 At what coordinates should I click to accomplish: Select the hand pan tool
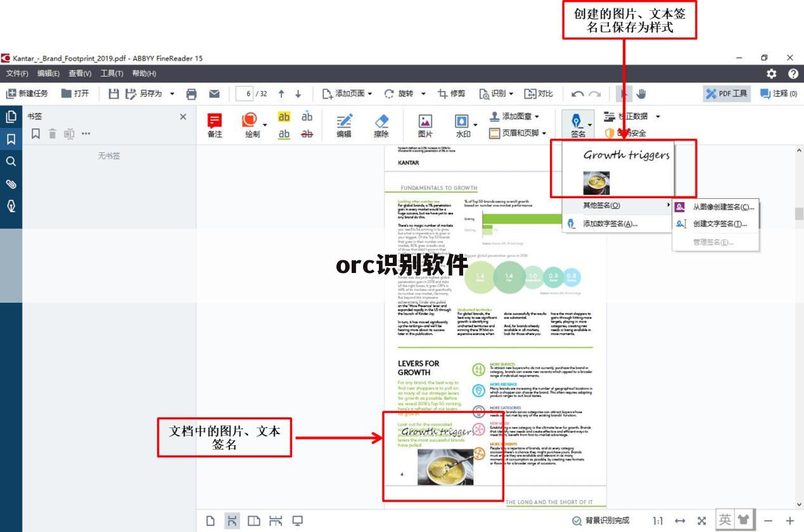[641, 94]
